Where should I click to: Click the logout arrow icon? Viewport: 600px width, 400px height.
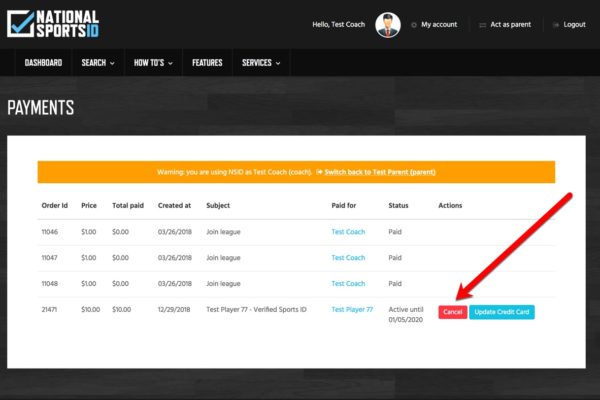(x=556, y=25)
